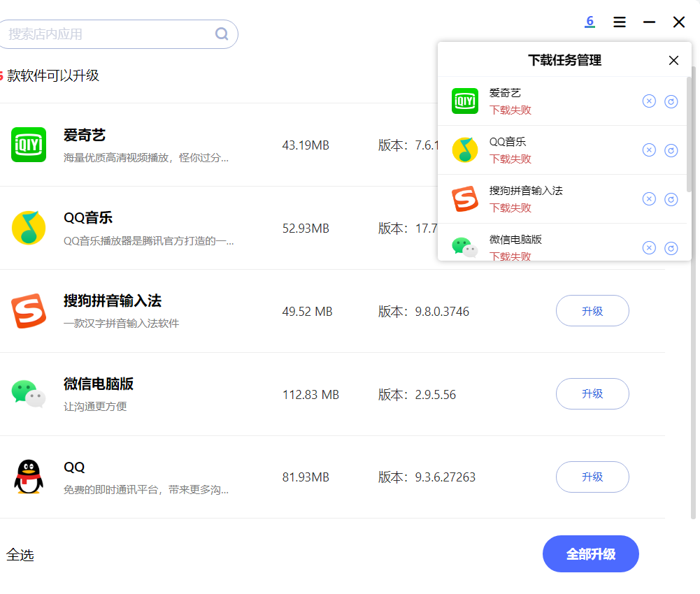Click the download panel scrollbar

tap(689, 134)
